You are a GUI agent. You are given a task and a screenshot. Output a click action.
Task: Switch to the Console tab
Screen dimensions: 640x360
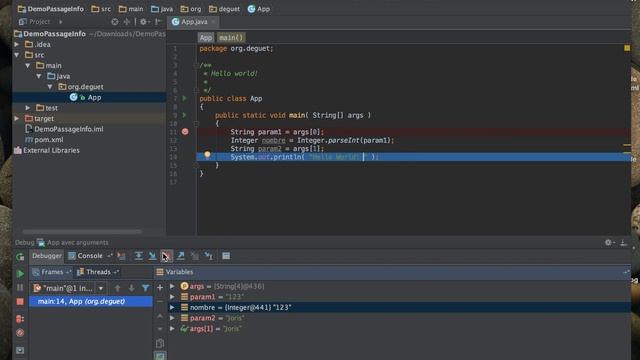point(90,256)
